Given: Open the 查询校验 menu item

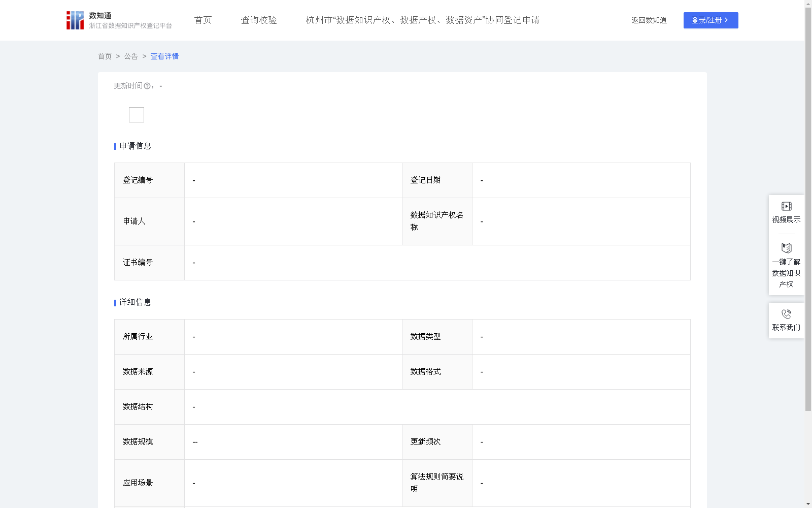Looking at the screenshot, I should point(259,20).
